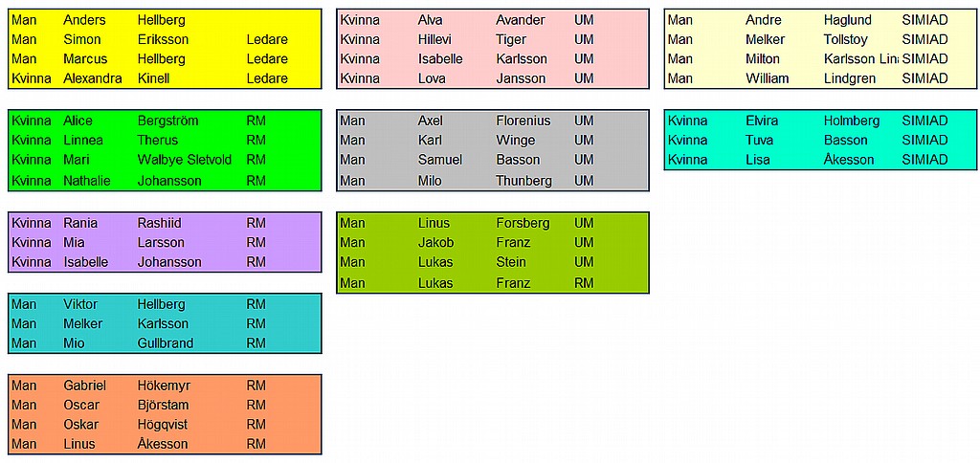Select the Rashiid cell in purple group
980x463 pixels.
click(161, 223)
